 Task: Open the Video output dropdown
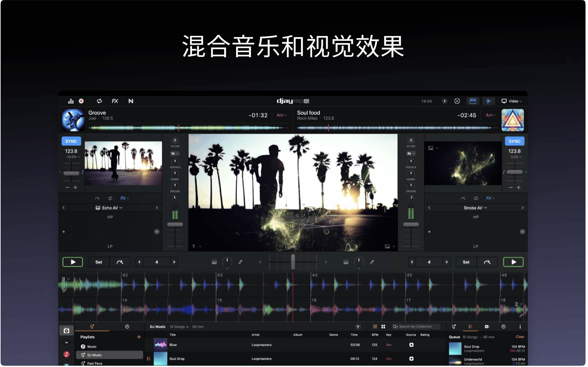pyautogui.click(x=511, y=101)
